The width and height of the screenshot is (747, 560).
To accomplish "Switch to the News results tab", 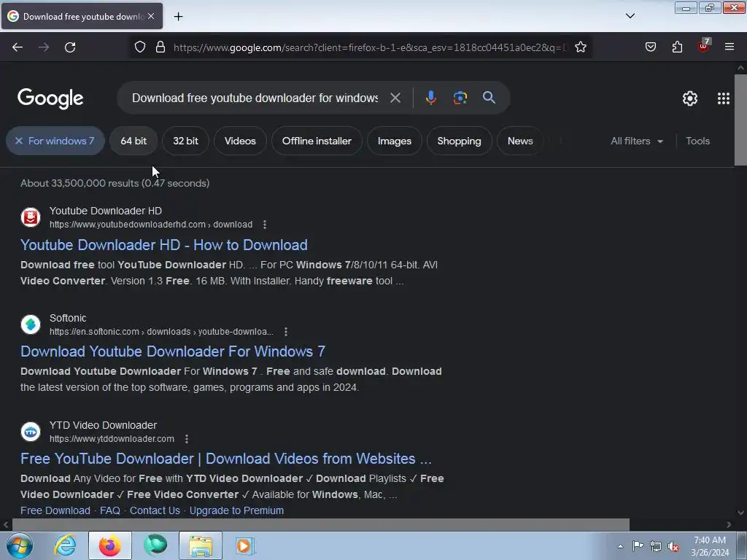I will (x=519, y=141).
